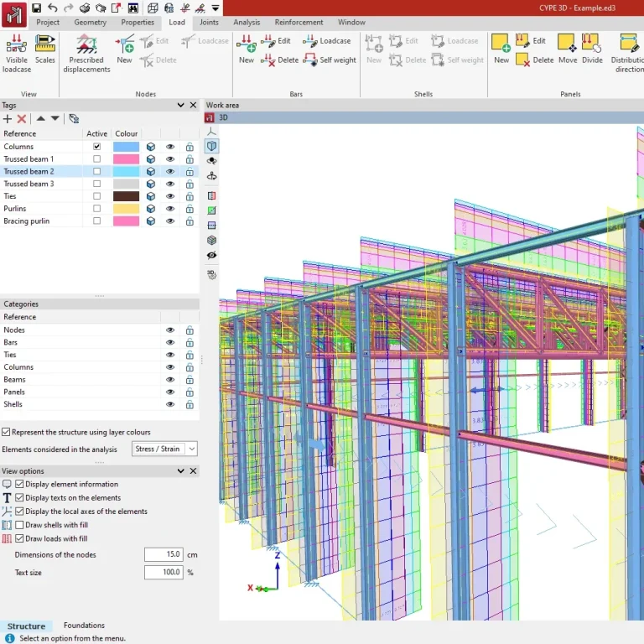644x644 pixels.
Task: Switch to the Geometry ribbon tab
Action: 90,23
